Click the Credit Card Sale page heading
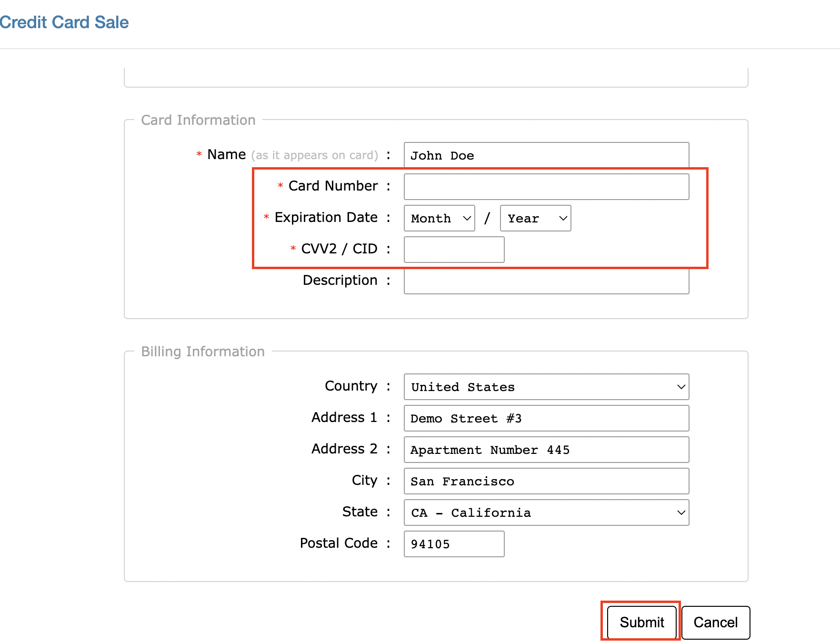 [x=64, y=22]
